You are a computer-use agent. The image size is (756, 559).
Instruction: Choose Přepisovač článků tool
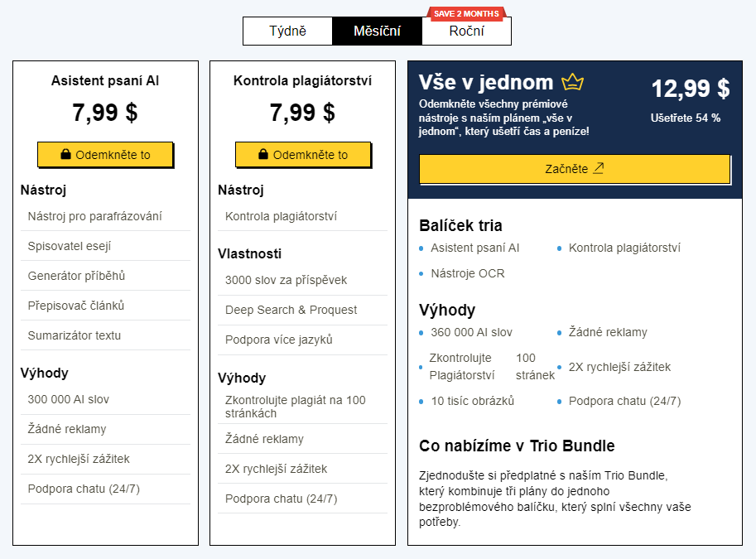coord(76,306)
